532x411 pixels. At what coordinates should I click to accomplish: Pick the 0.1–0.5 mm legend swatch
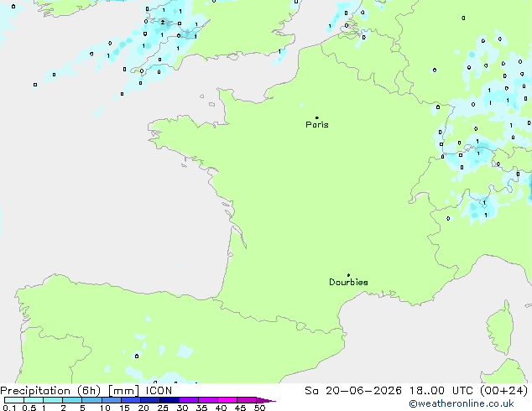(x=14, y=400)
